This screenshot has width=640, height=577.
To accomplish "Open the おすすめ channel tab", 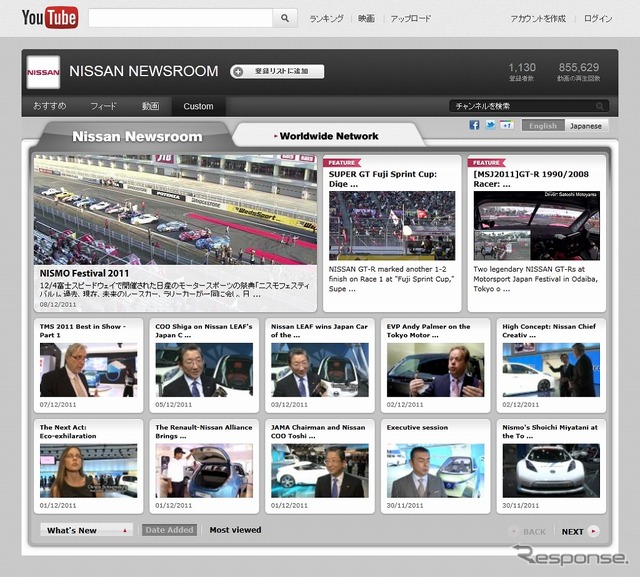I will (x=49, y=106).
